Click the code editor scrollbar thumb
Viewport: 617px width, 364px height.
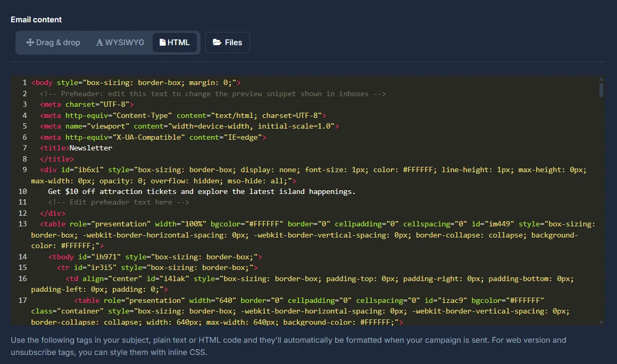click(601, 90)
